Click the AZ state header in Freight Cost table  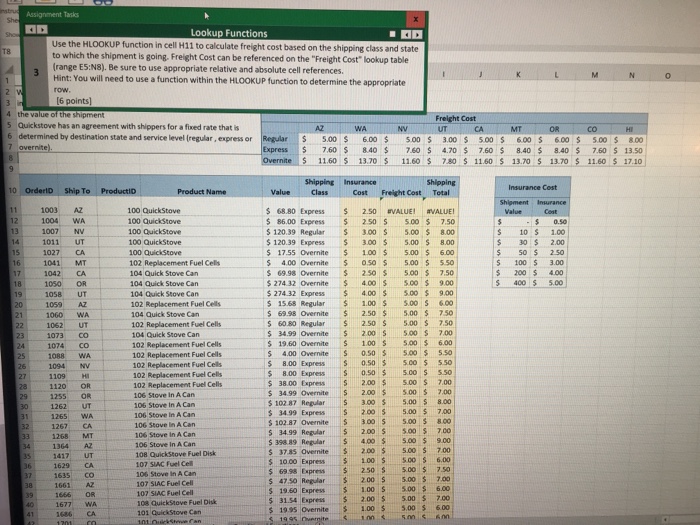pyautogui.click(x=319, y=128)
